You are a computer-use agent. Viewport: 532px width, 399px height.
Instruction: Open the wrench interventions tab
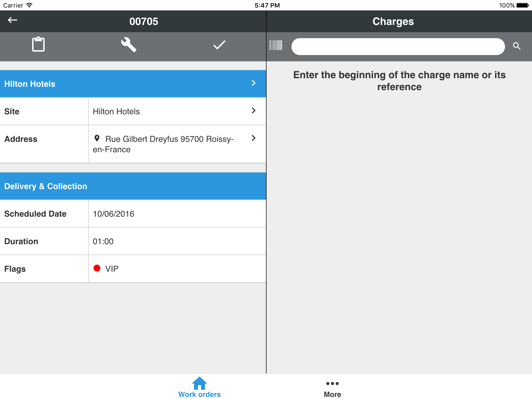(129, 45)
